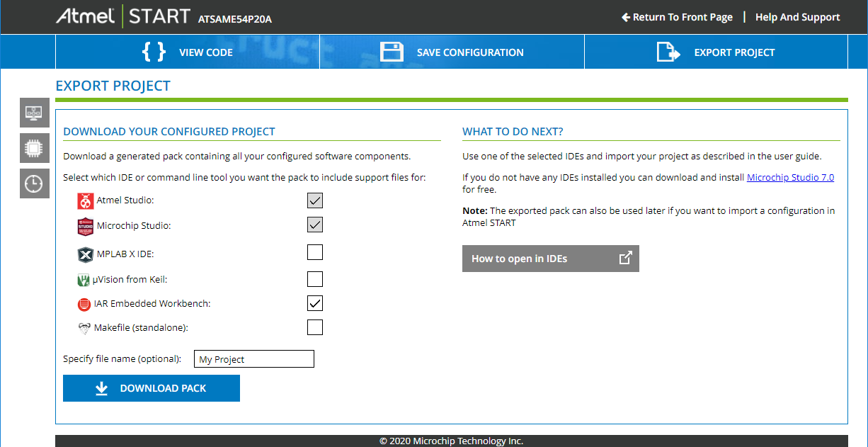Click the IAR Embedded Workbench icon

84,305
